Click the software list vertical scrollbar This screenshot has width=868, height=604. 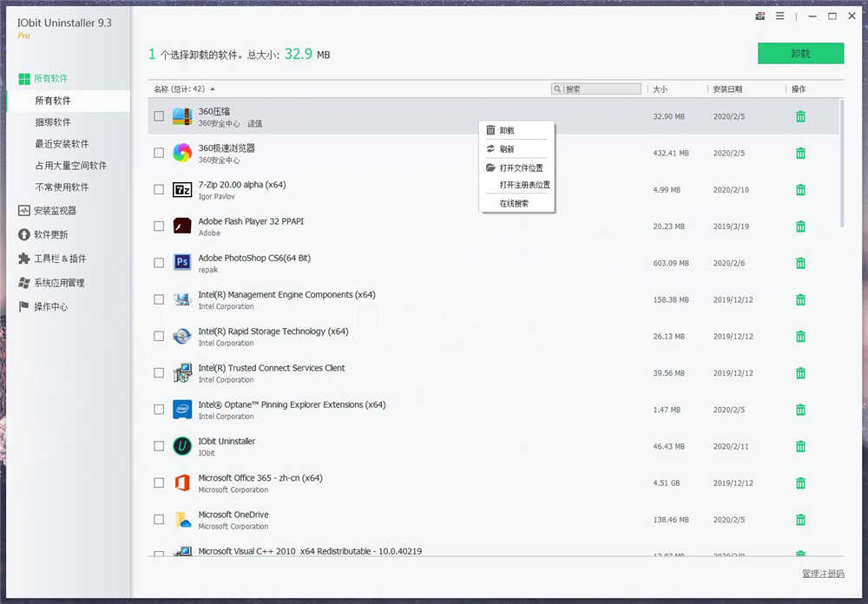pos(842,163)
